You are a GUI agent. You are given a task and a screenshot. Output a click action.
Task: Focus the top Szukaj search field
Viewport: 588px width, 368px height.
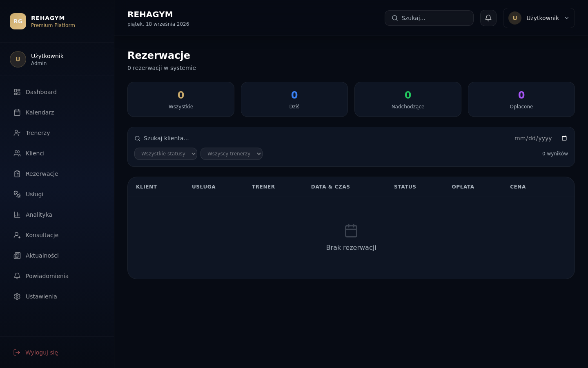[429, 18]
